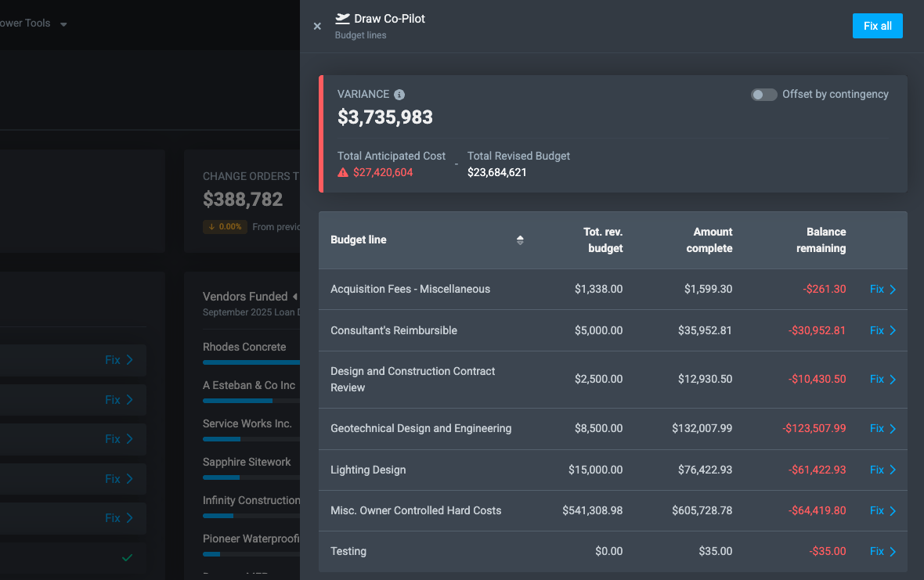Click Rhodes Concrete's progress bar

coord(251,362)
